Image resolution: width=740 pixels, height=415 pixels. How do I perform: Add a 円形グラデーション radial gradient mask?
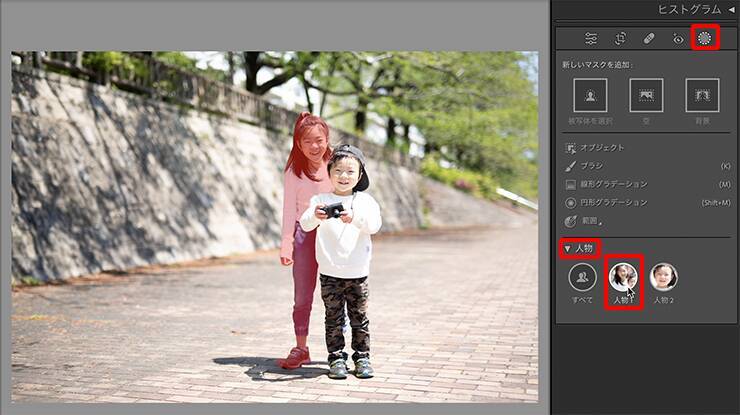click(x=613, y=202)
